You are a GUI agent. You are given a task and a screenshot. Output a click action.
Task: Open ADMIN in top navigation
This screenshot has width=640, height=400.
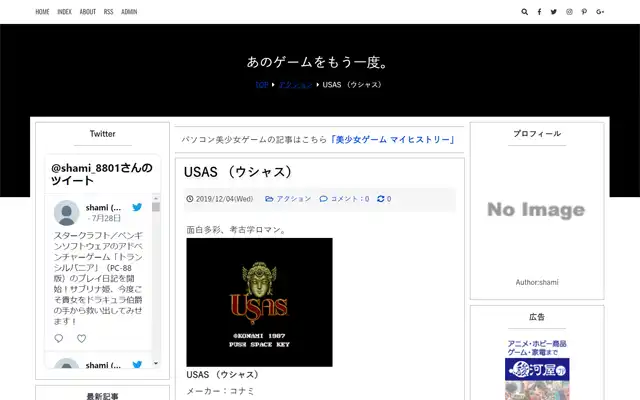click(x=129, y=12)
